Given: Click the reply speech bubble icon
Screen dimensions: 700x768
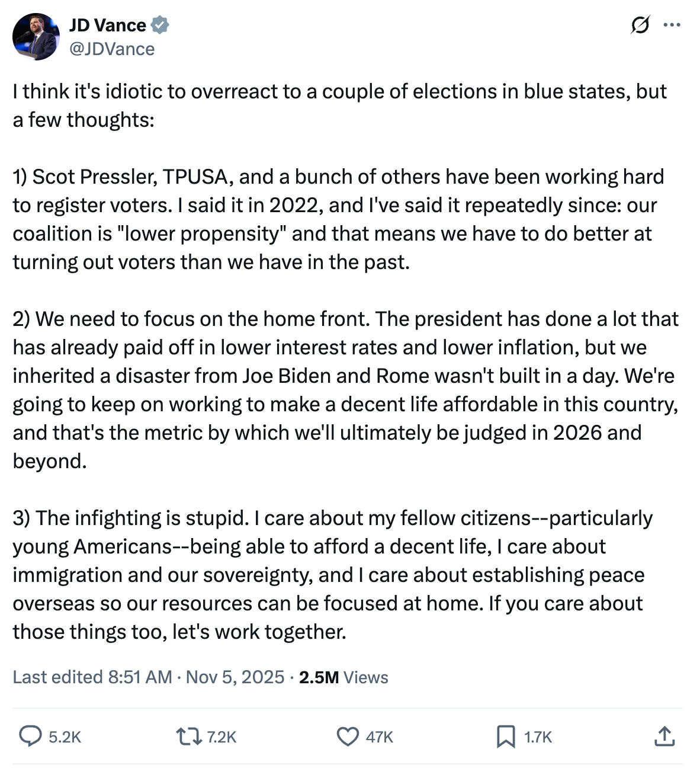Looking at the screenshot, I should (x=30, y=736).
